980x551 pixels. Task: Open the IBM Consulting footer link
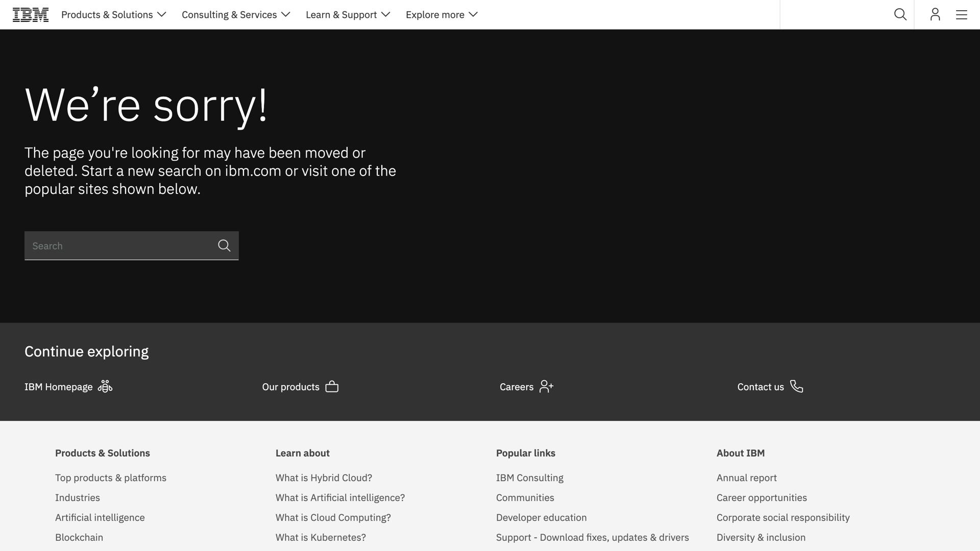coord(529,478)
